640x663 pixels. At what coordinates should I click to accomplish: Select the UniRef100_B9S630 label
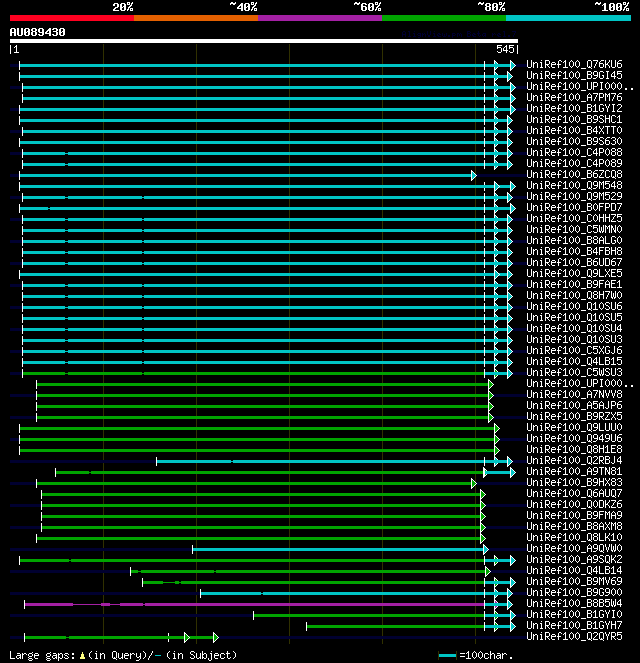(x=574, y=141)
